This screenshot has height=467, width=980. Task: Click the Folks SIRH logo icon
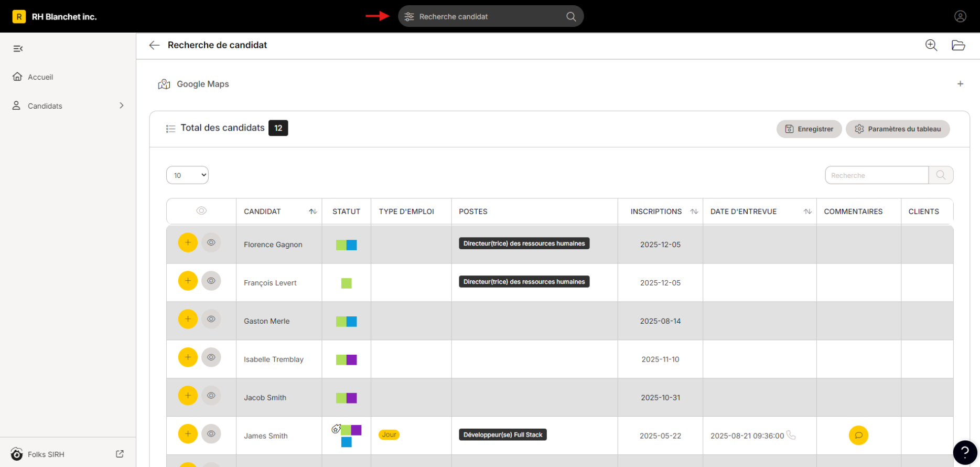(17, 454)
